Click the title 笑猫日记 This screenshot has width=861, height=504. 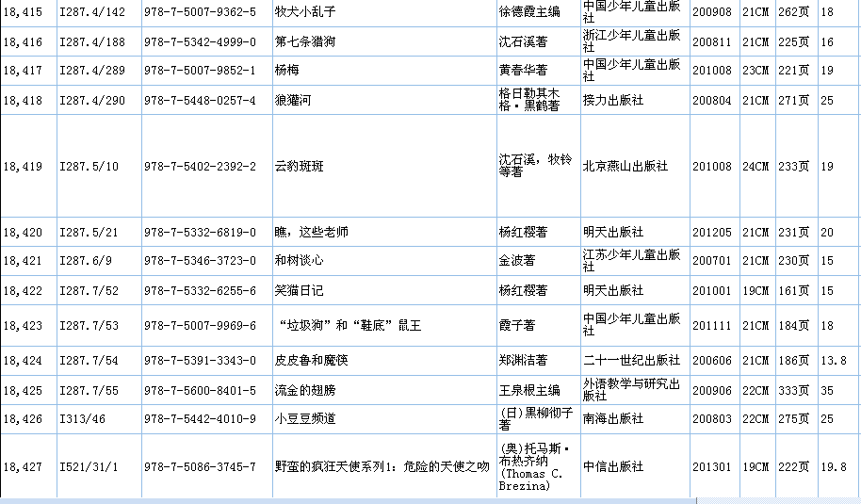[299, 291]
